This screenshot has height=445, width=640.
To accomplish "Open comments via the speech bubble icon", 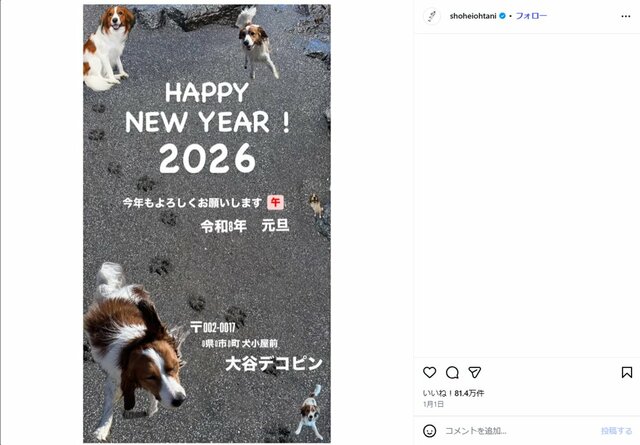I will [x=452, y=372].
